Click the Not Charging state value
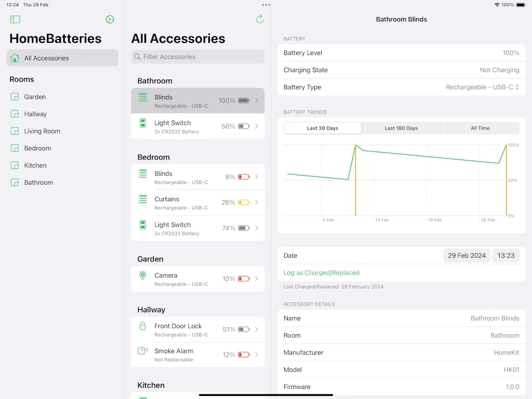This screenshot has height=399, width=532. (499, 70)
